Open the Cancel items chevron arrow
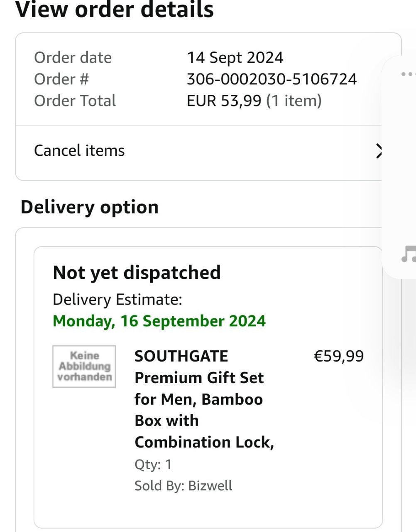Image resolution: width=416 pixels, height=532 pixels. point(378,151)
